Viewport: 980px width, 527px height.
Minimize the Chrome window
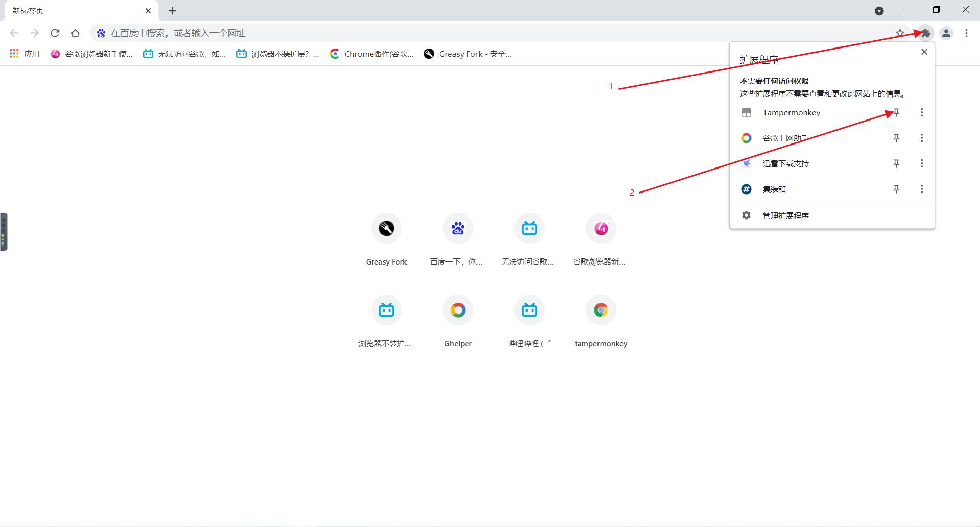(x=907, y=10)
